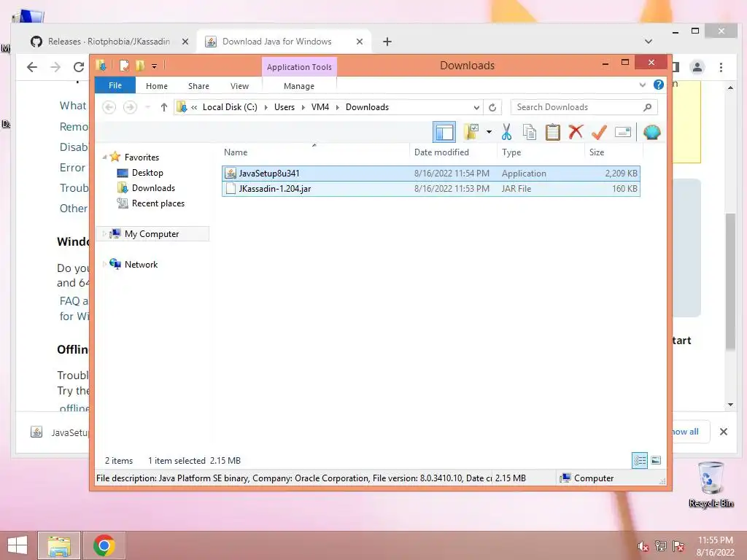
Task: Open Chrome profile avatar menu
Action: 697,66
